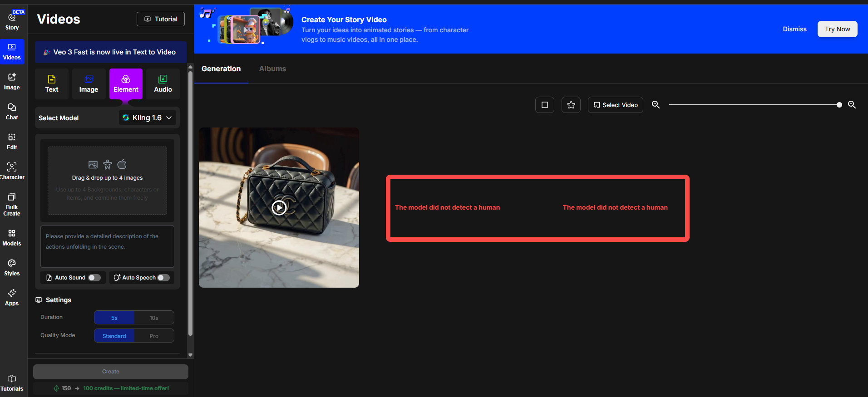Open the Chat section in sidebar
The height and width of the screenshot is (397, 868).
point(12,112)
